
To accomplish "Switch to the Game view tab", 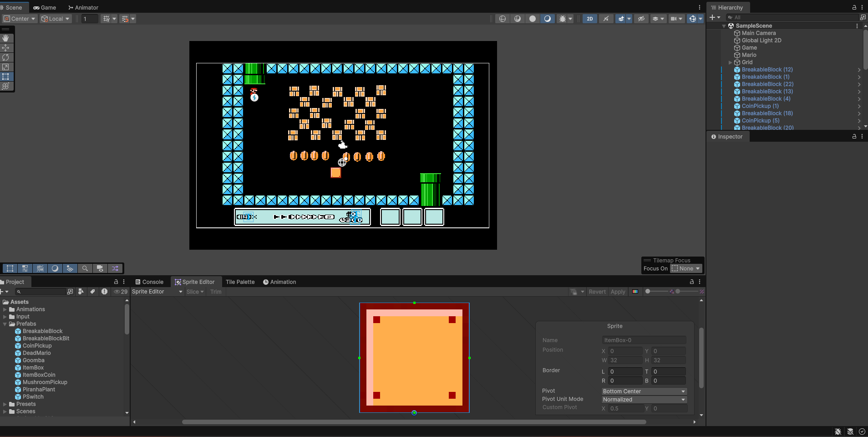I will click(45, 8).
